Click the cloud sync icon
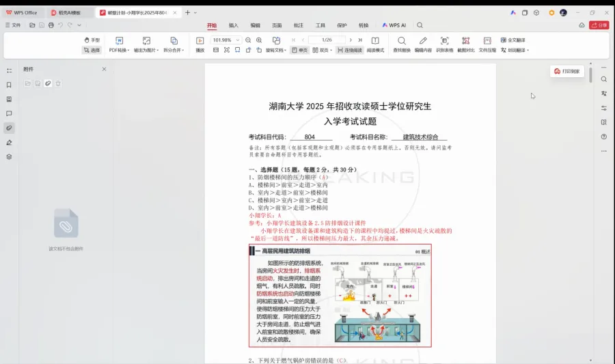This screenshot has height=364, width=615. coord(582,25)
